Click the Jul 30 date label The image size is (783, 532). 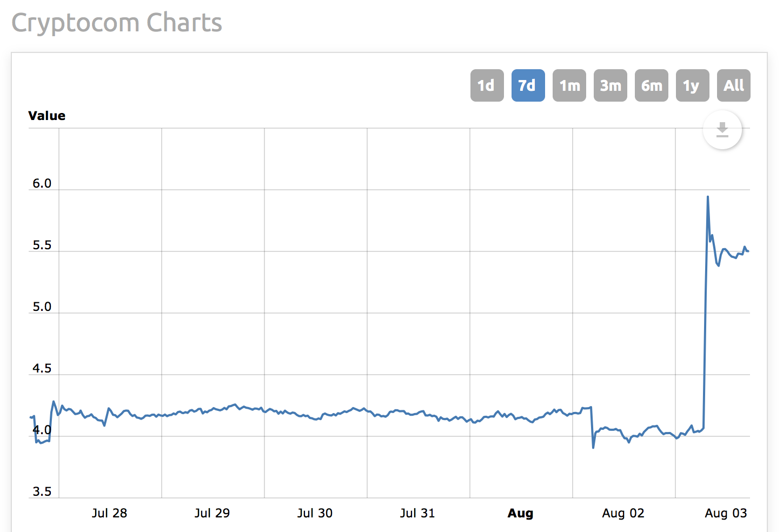(315, 513)
